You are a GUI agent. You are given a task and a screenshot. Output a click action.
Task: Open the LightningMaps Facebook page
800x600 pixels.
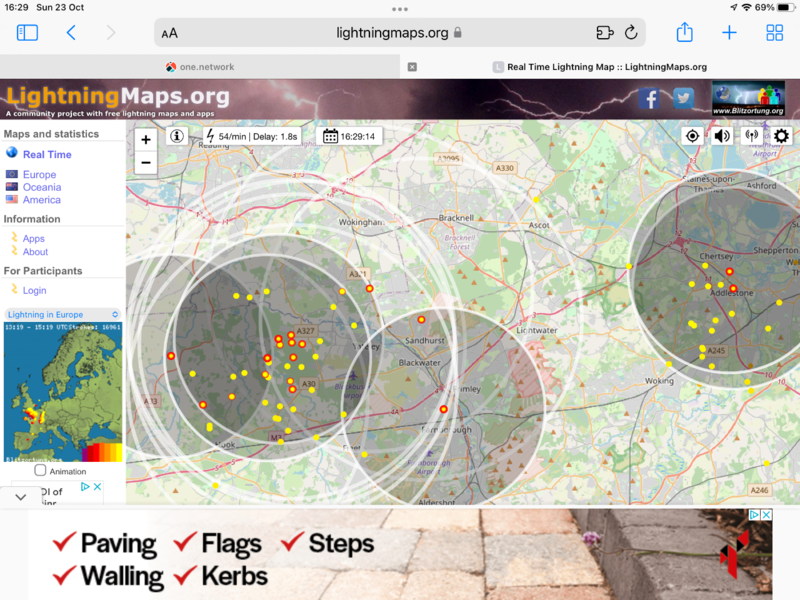650,98
